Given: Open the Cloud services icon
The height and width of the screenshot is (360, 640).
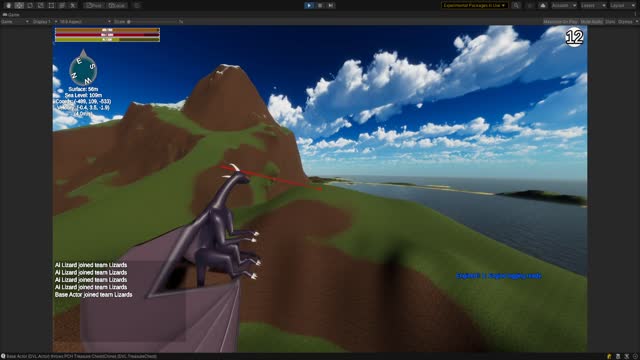Looking at the screenshot, I should (x=542, y=5).
